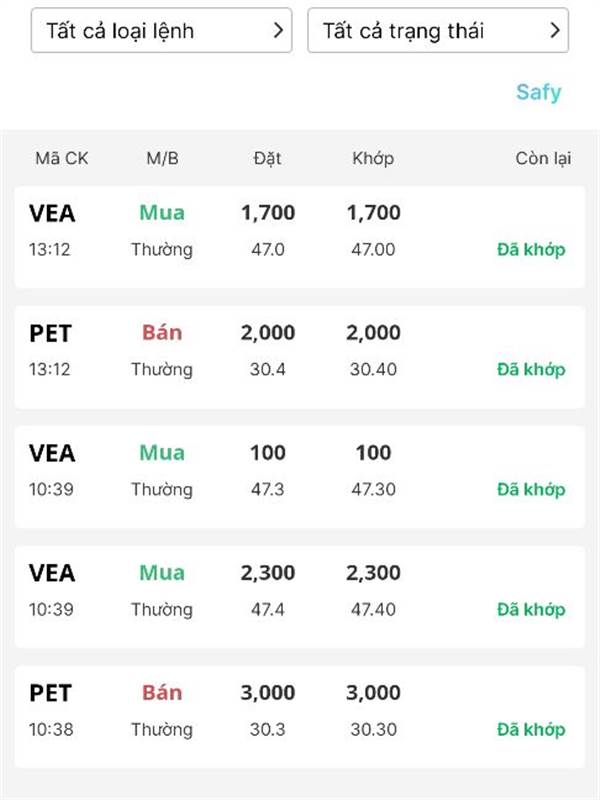Select the "Khớp" column header
Screen dimensions: 600x800
point(373,158)
